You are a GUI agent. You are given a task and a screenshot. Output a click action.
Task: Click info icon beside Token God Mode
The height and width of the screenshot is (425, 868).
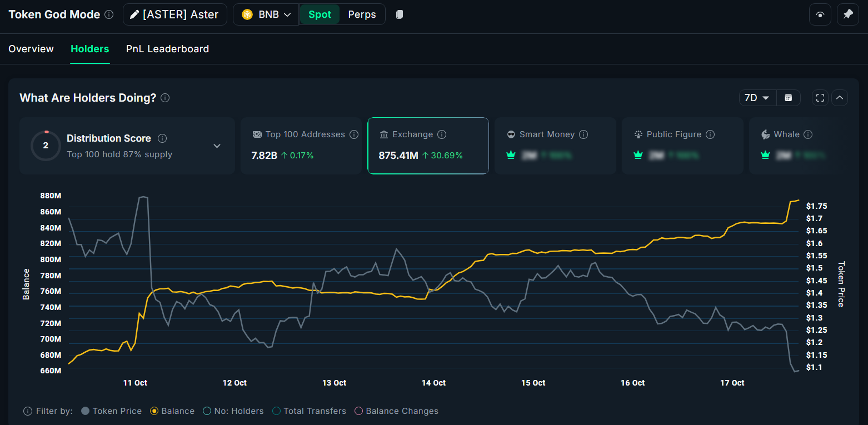(x=109, y=14)
